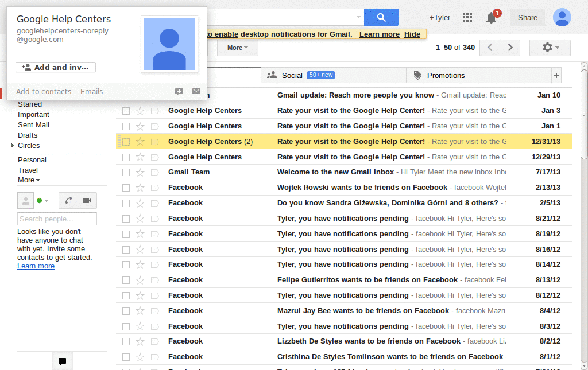Viewport: 588px width, 370px height.
Task: Click Learn more under chat invite
Action: click(x=36, y=266)
